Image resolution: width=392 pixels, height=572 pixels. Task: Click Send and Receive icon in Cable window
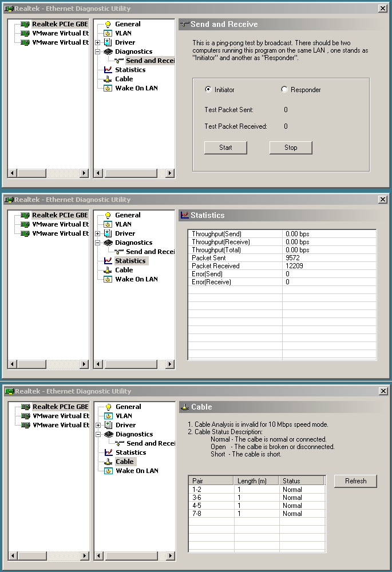120,443
